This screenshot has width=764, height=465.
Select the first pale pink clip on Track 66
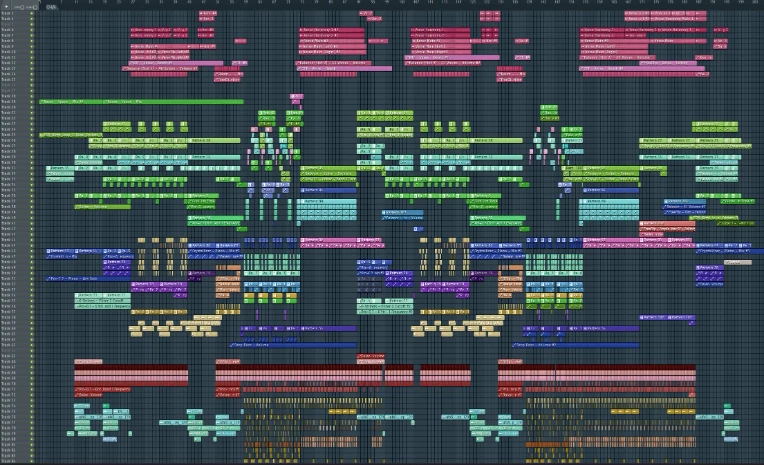pyautogui.click(x=88, y=362)
